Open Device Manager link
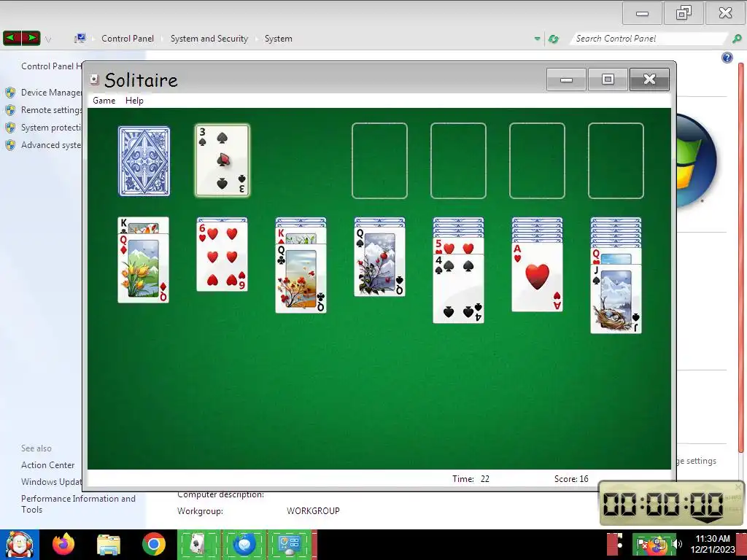The width and height of the screenshot is (747, 560). 52,93
